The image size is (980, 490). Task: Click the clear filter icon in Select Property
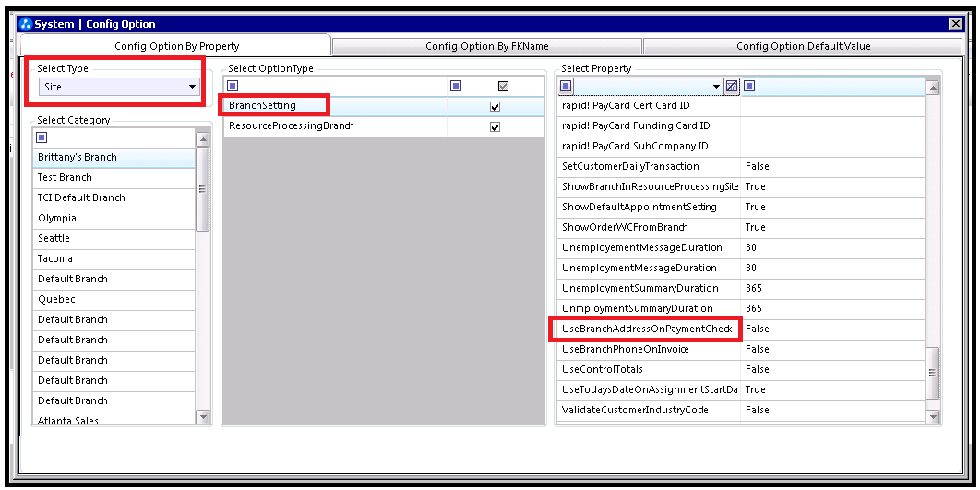coord(732,86)
